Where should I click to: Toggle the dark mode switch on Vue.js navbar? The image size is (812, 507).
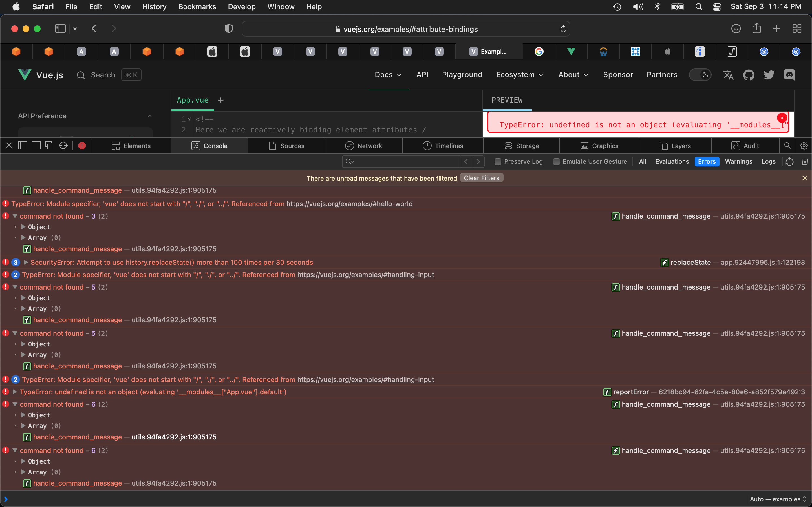pos(701,74)
